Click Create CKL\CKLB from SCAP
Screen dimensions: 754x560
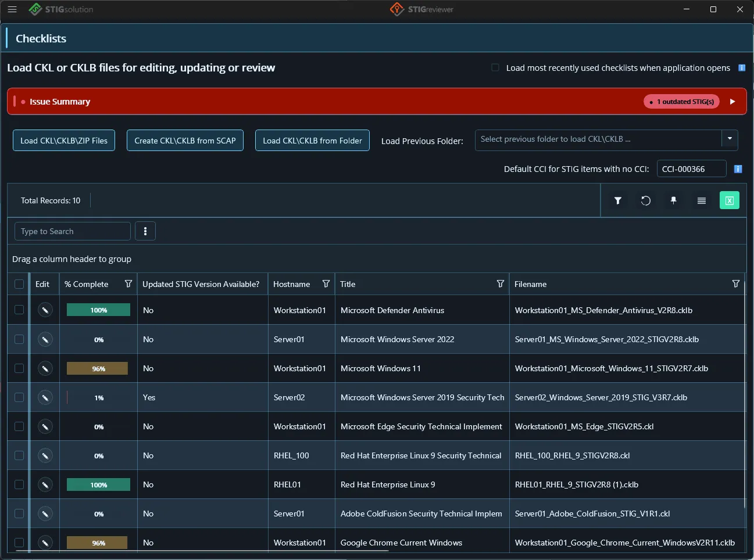click(185, 141)
